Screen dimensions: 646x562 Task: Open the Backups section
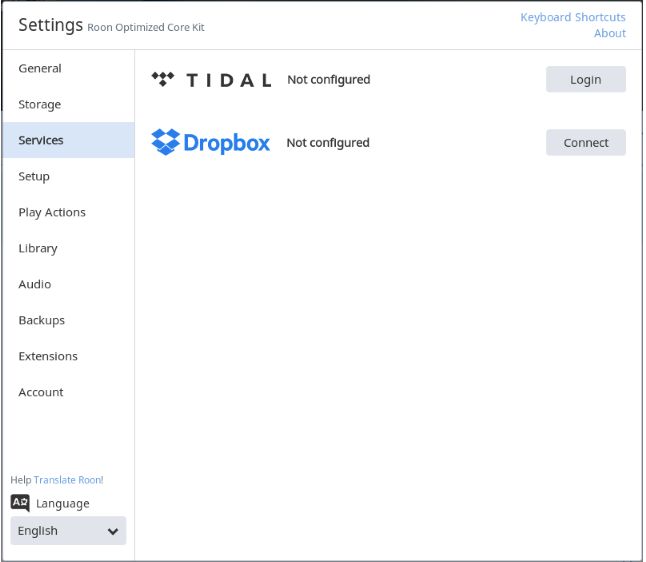tap(68, 320)
